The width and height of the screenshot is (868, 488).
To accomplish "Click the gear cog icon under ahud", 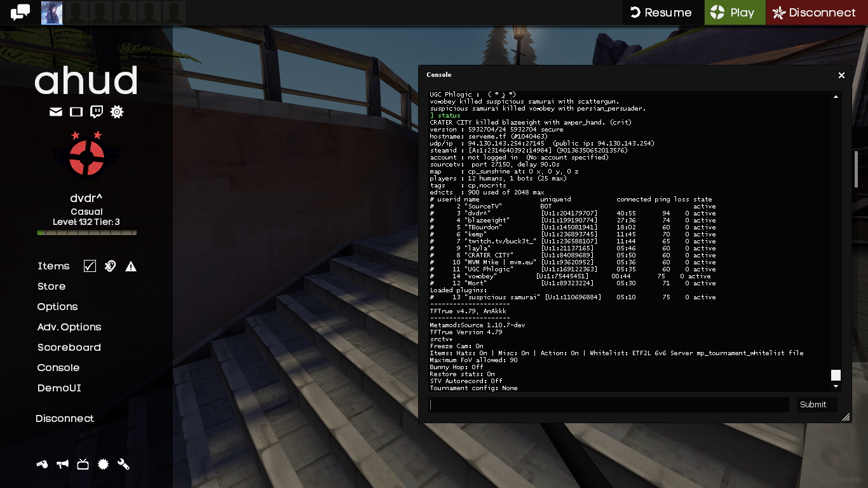I will [117, 112].
